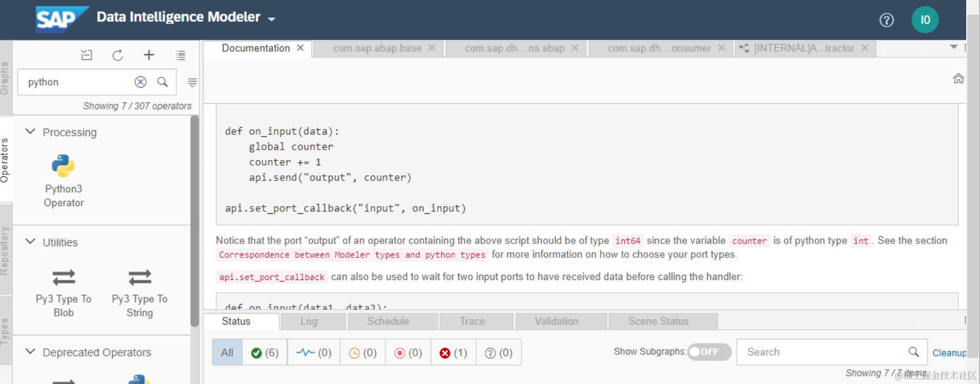Screen dimensions: 980x384
Task: Open Correspondence between Modeler types link
Action: point(352,255)
